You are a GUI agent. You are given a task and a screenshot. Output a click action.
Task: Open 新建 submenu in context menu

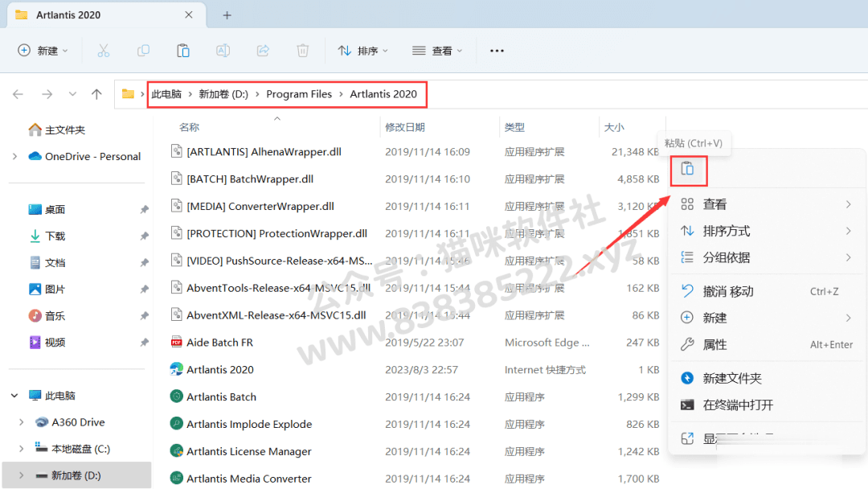[766, 318]
